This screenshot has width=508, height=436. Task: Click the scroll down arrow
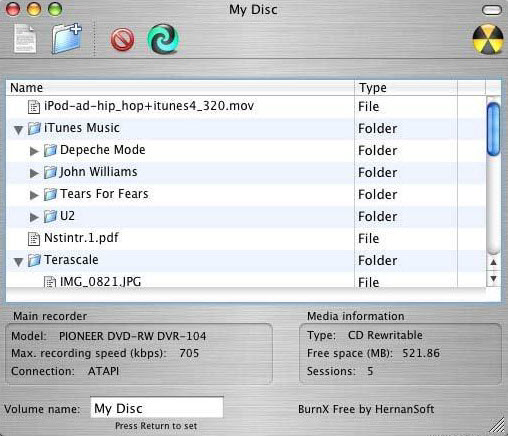tap(494, 278)
